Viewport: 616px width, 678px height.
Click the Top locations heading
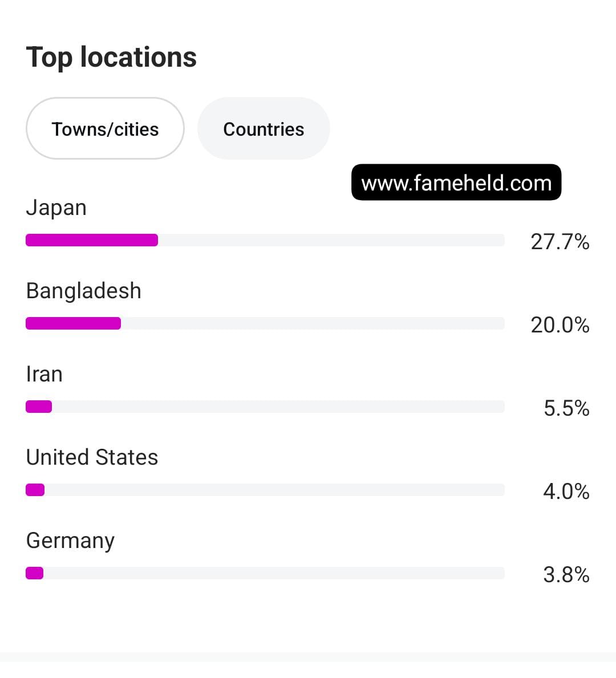pyautogui.click(x=111, y=57)
